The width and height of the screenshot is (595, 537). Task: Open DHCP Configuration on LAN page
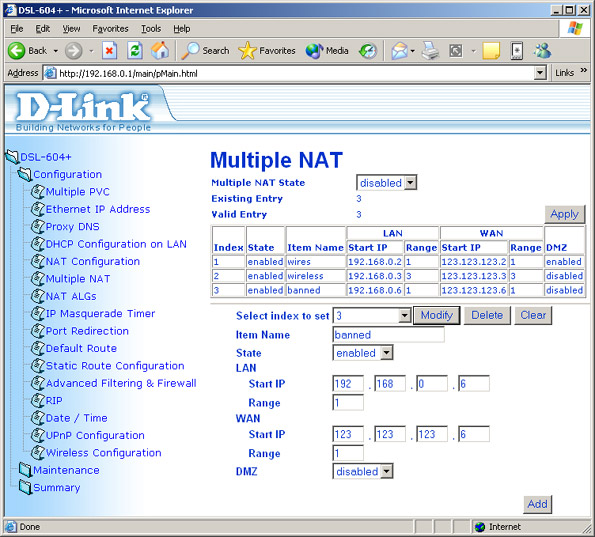coord(116,244)
